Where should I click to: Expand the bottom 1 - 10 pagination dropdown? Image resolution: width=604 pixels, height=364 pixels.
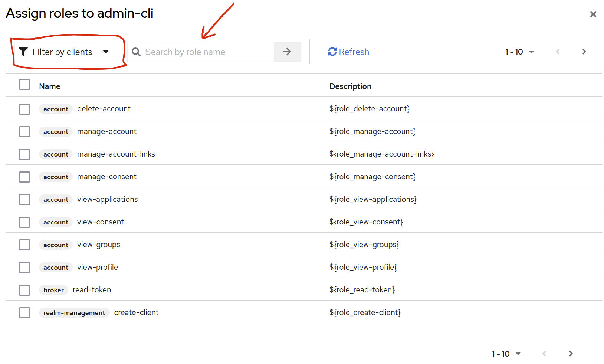pos(506,354)
